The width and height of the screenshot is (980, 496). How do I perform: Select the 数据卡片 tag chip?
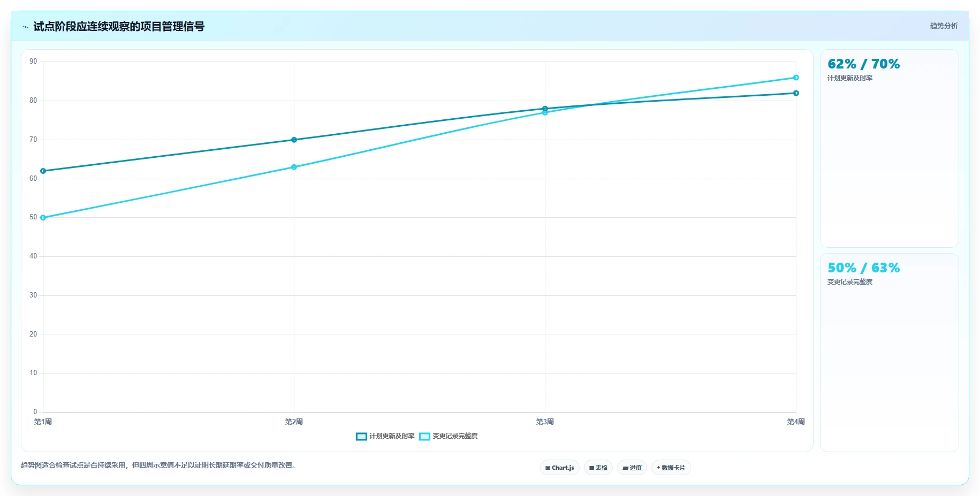tap(671, 468)
